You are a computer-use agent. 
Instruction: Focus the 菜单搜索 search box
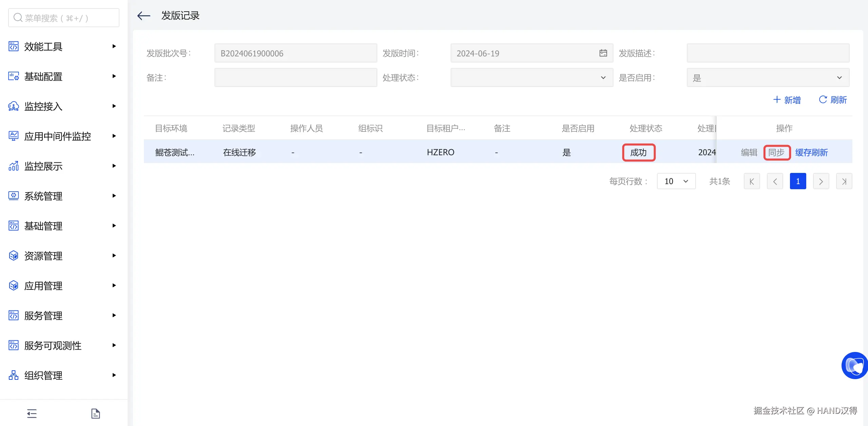coord(64,18)
